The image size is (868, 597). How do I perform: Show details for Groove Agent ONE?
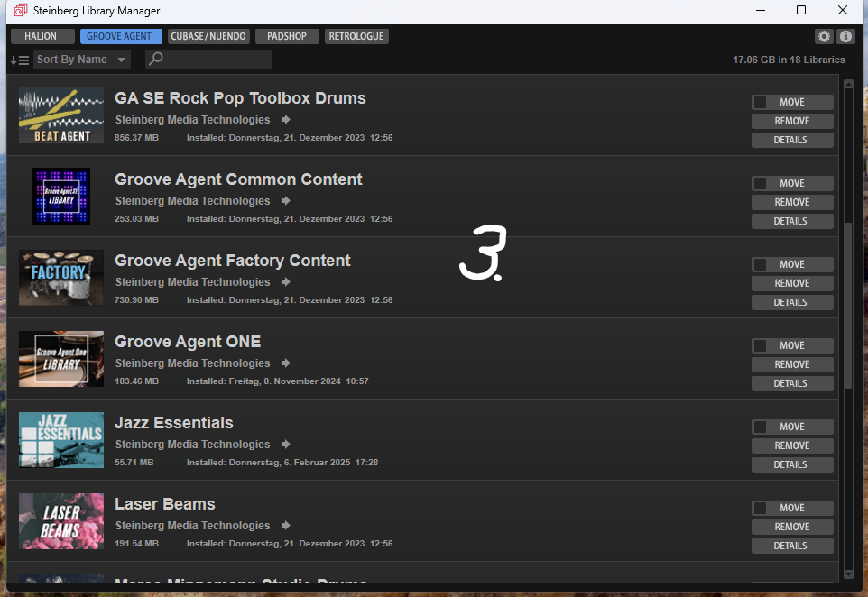pyautogui.click(x=792, y=383)
